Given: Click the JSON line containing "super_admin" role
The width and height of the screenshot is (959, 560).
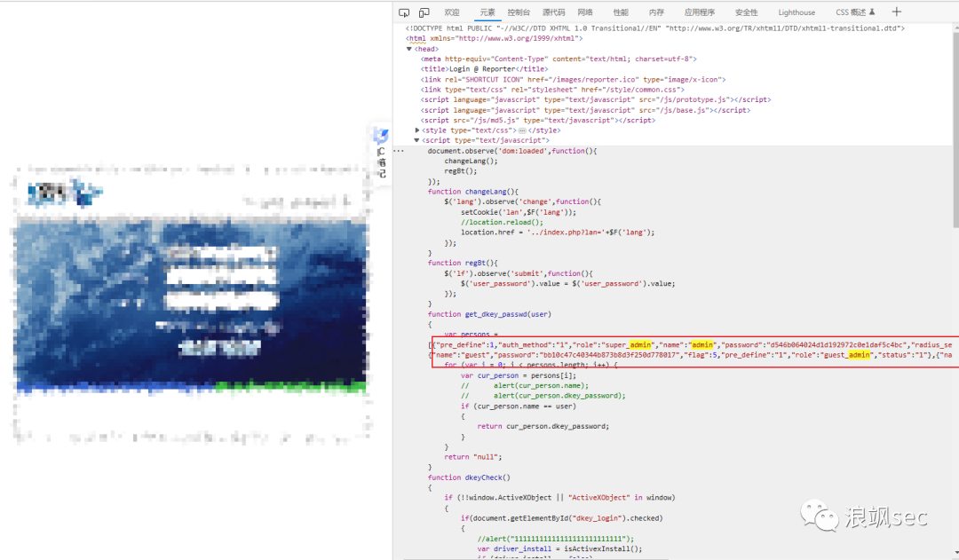Looking at the screenshot, I should 693,345.
